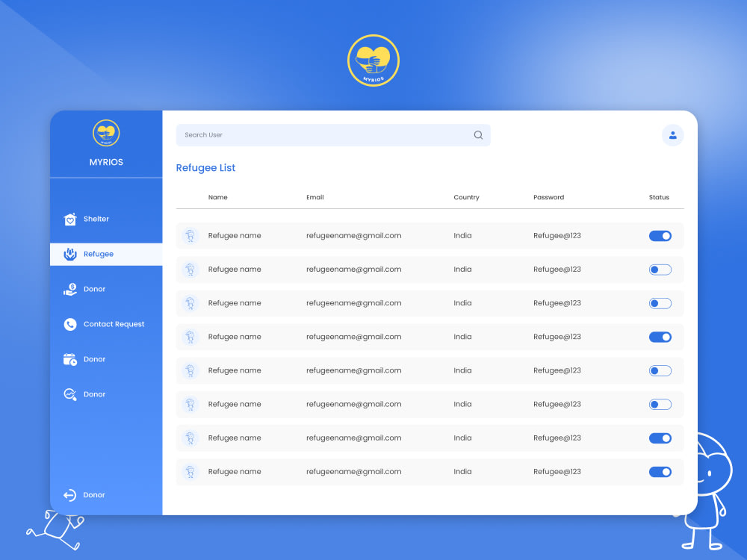Click the avatar icon in the third refugee row

[190, 303]
